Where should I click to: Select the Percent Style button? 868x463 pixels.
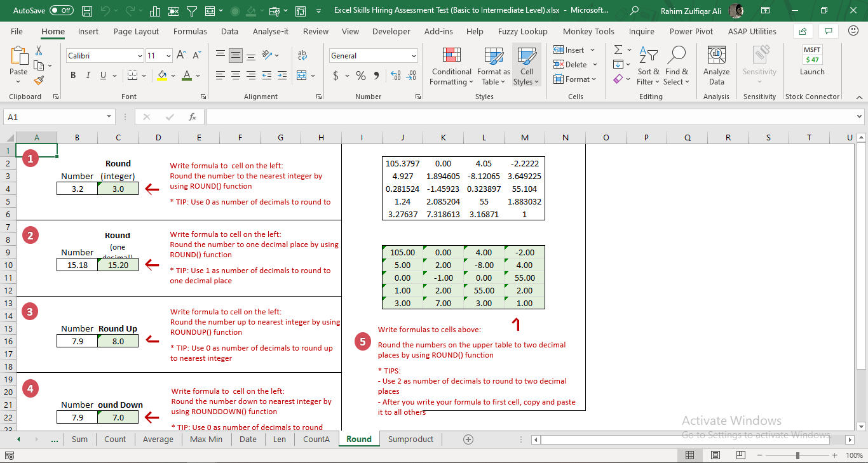[x=361, y=76]
